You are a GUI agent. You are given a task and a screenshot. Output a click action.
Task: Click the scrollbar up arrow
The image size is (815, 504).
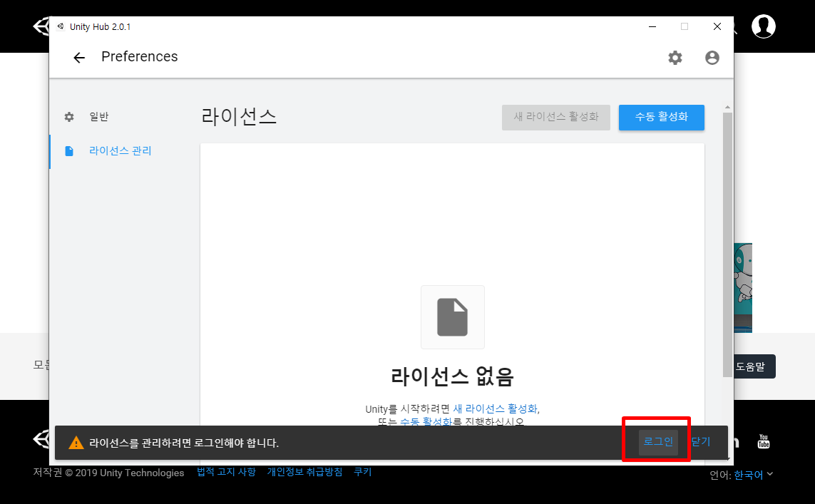tap(727, 107)
